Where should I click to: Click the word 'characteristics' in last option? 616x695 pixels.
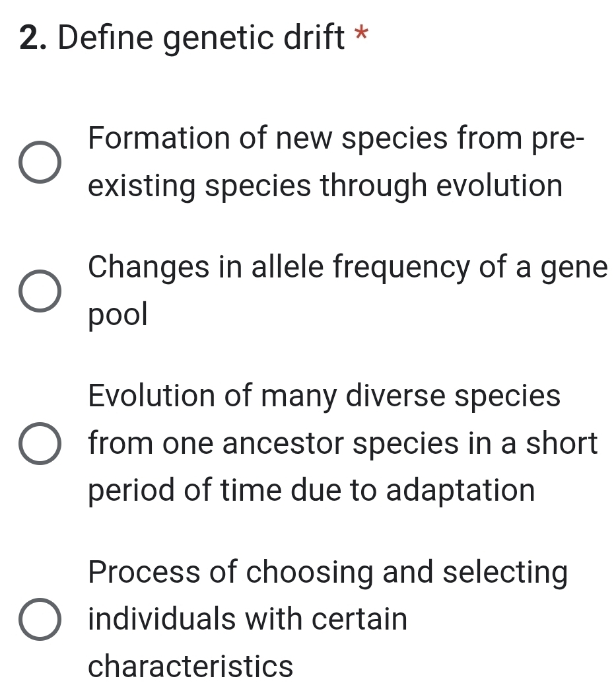189,667
